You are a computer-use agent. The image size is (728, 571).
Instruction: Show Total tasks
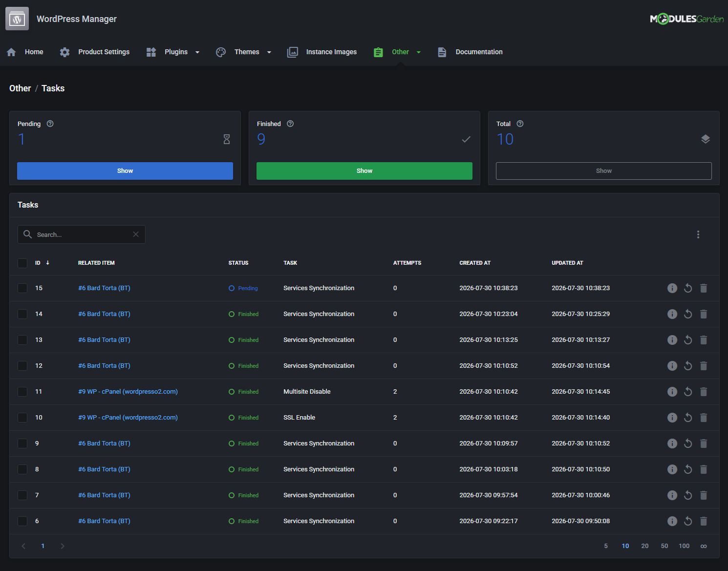pyautogui.click(x=604, y=171)
